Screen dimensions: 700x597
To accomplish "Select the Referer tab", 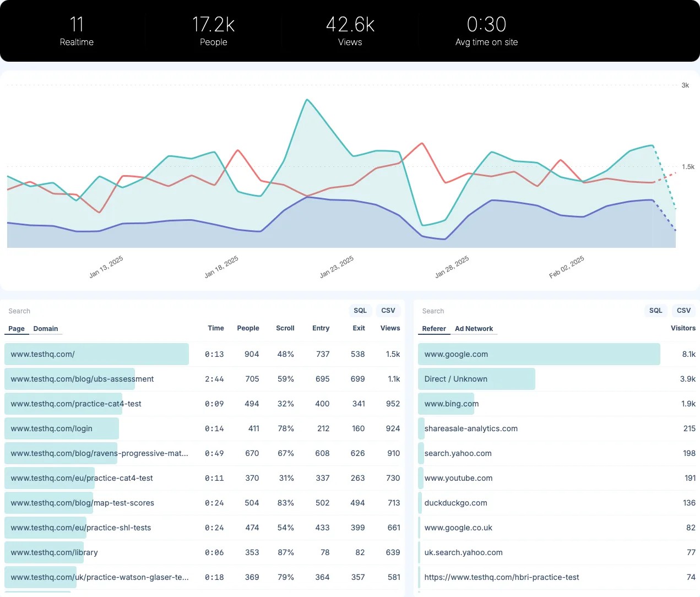I will pos(433,329).
